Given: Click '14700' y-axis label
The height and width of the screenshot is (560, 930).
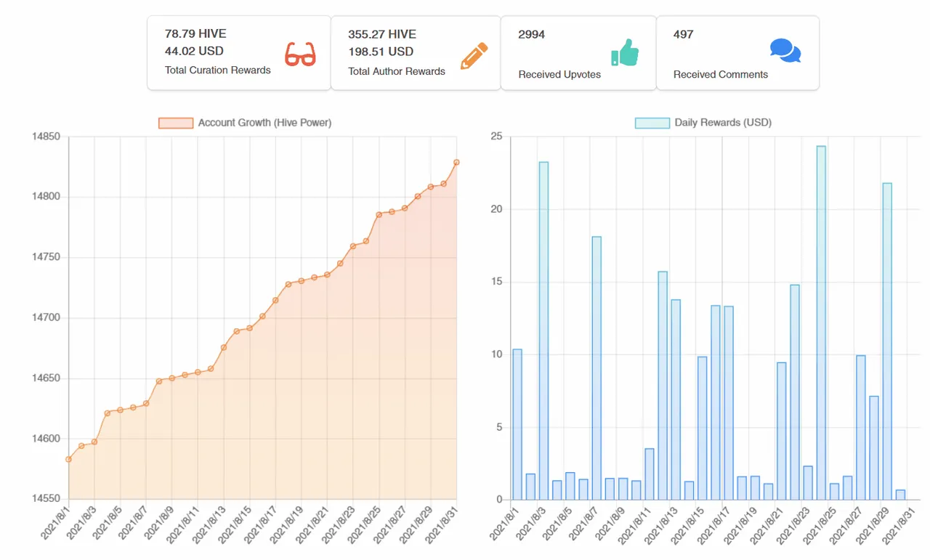Looking at the screenshot, I should pos(46,318).
